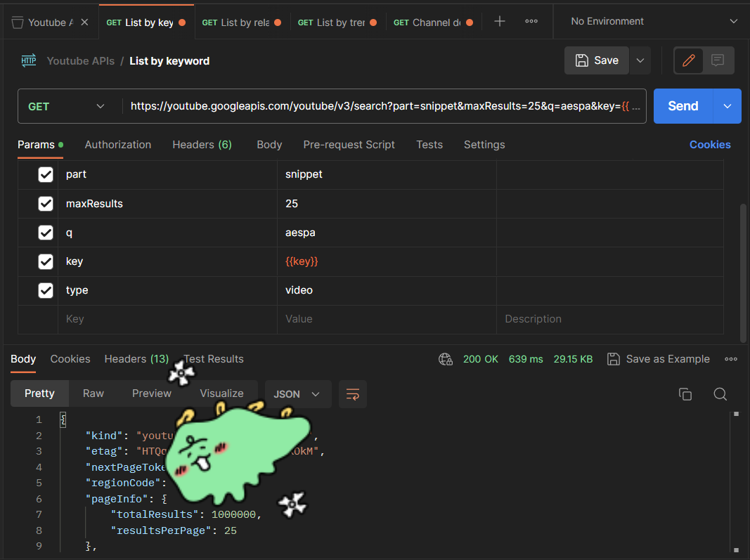Image resolution: width=750 pixels, height=560 pixels.
Task: Open the Pre-request Script tab
Action: coord(349,145)
